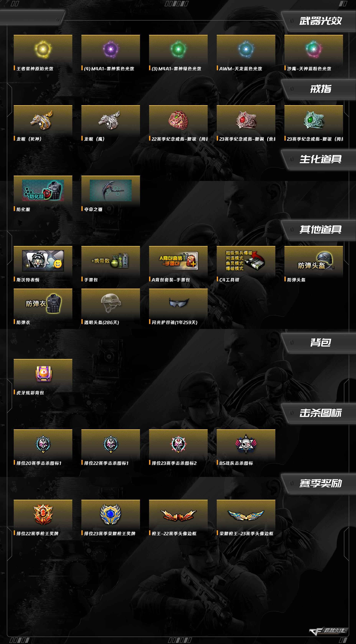Go to the 击杀图标 section header

(x=320, y=413)
